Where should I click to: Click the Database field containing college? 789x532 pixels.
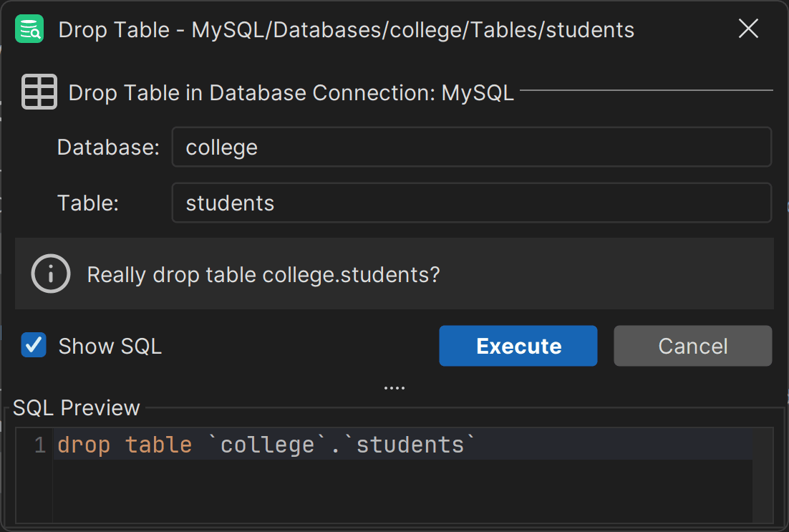[x=472, y=147]
